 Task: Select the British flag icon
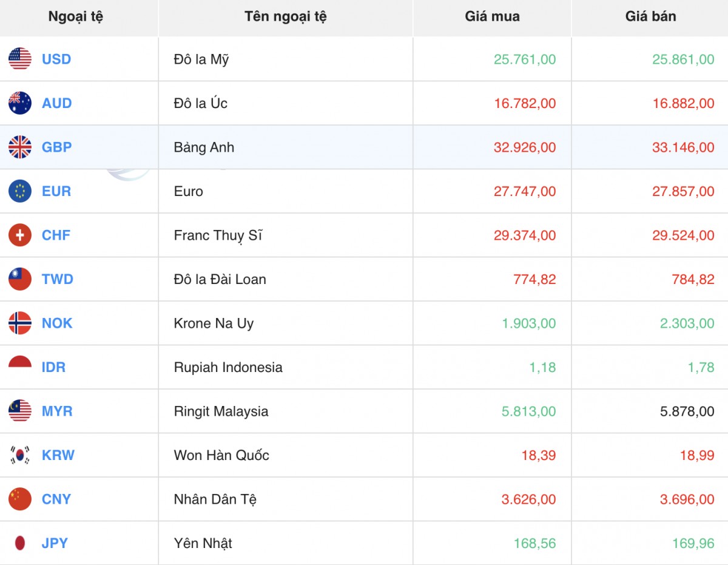pyautogui.click(x=20, y=147)
